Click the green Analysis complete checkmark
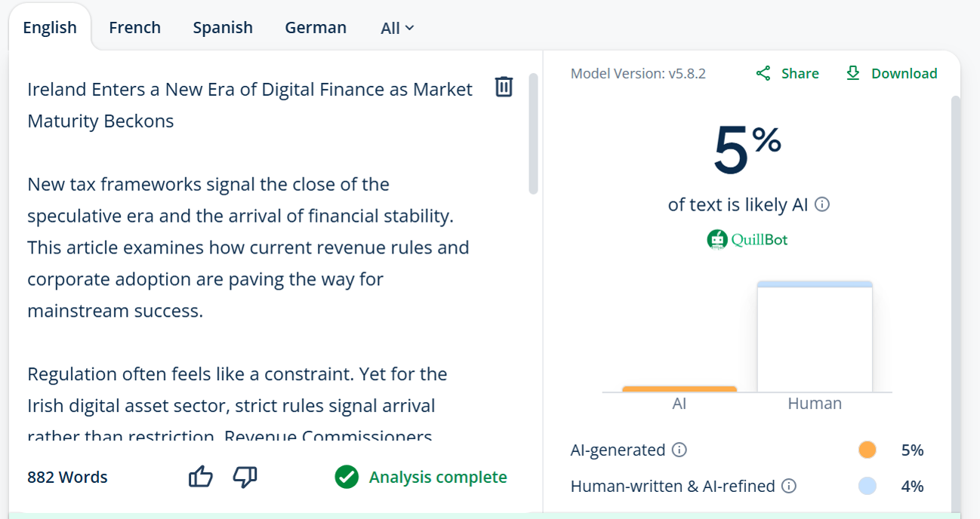980x519 pixels. 347,477
